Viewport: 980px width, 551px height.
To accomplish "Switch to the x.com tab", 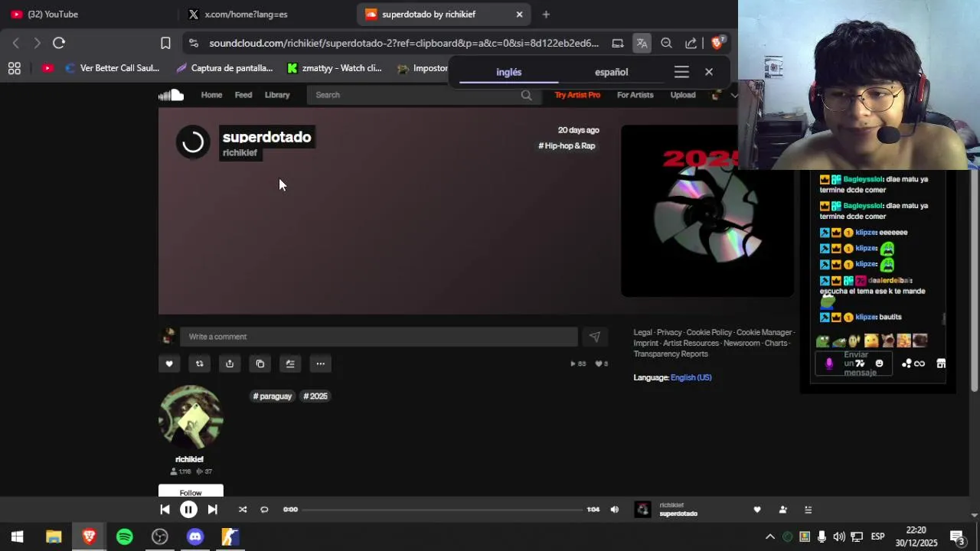I will click(268, 14).
